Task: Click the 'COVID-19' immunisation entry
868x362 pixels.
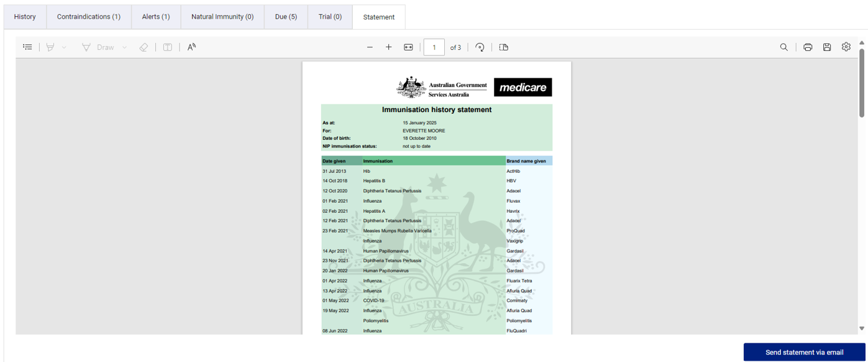Action: pos(373,300)
